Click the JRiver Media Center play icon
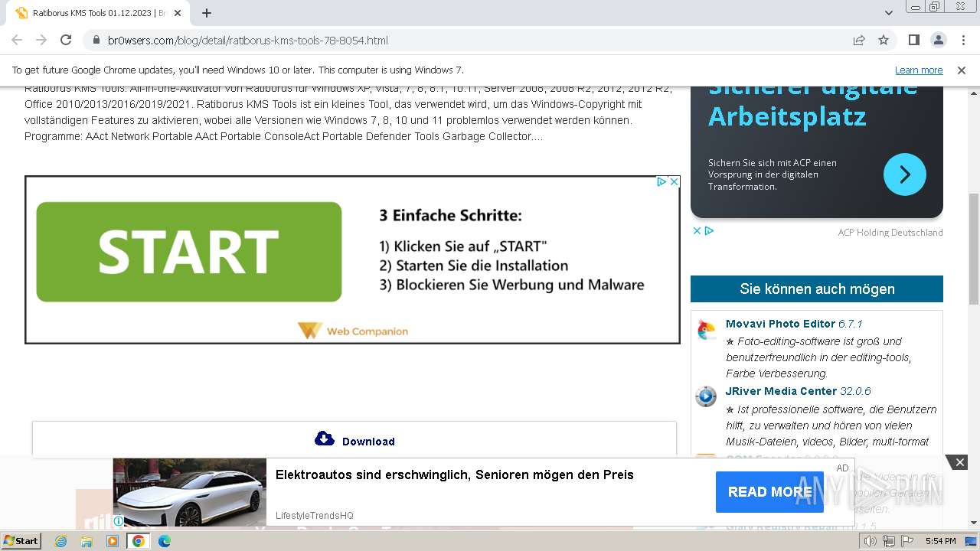Screen dimensions: 980x551 706,396
